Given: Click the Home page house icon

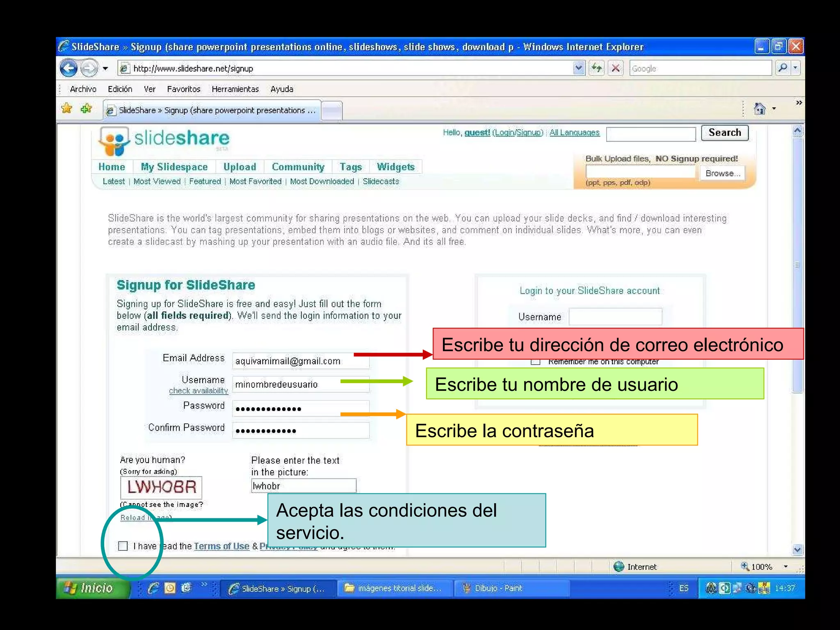Looking at the screenshot, I should point(760,109).
